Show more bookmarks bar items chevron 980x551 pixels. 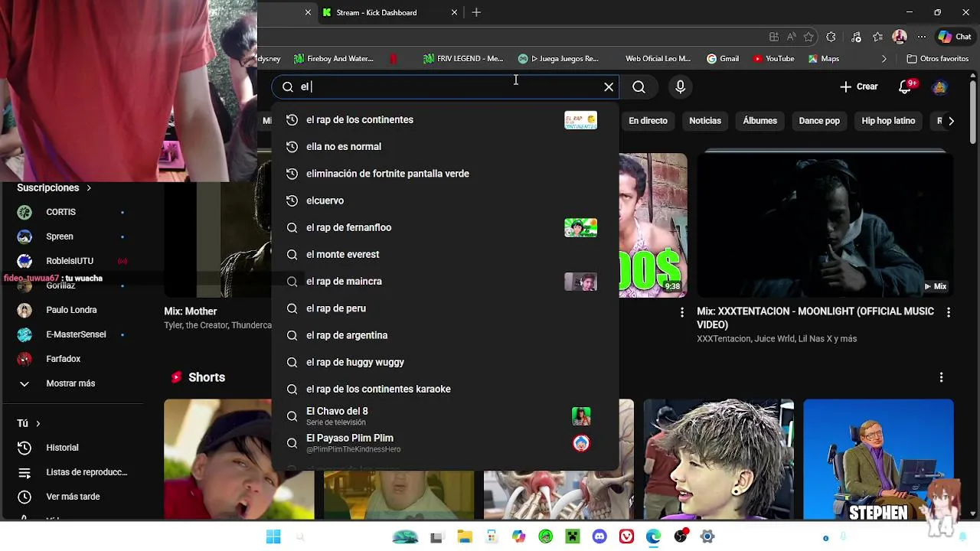click(x=884, y=59)
